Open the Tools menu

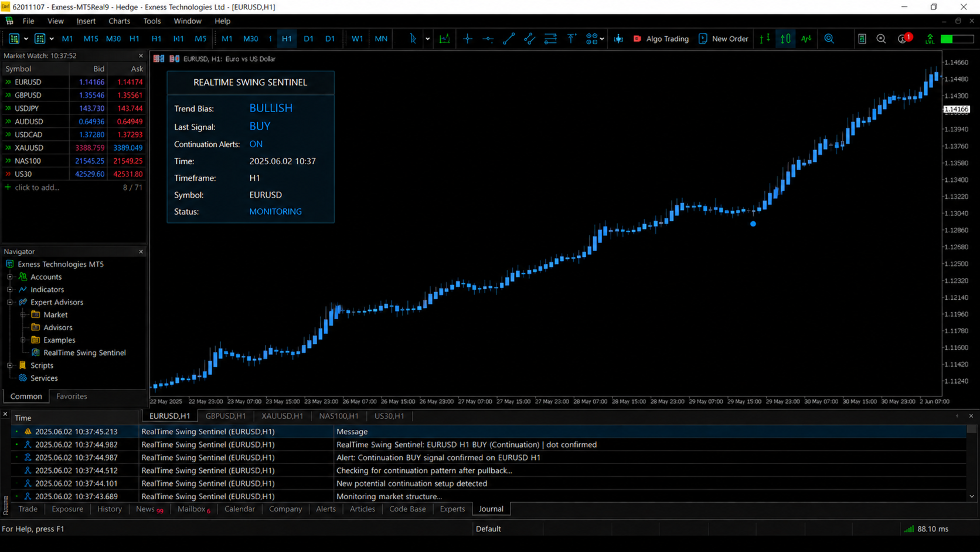(x=152, y=21)
